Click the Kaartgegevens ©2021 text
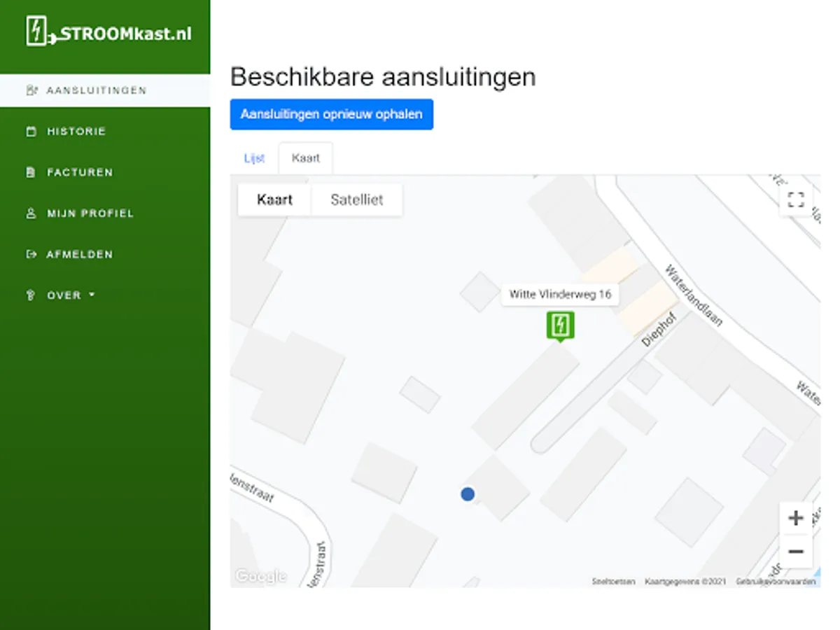The height and width of the screenshot is (630, 840). (x=685, y=581)
